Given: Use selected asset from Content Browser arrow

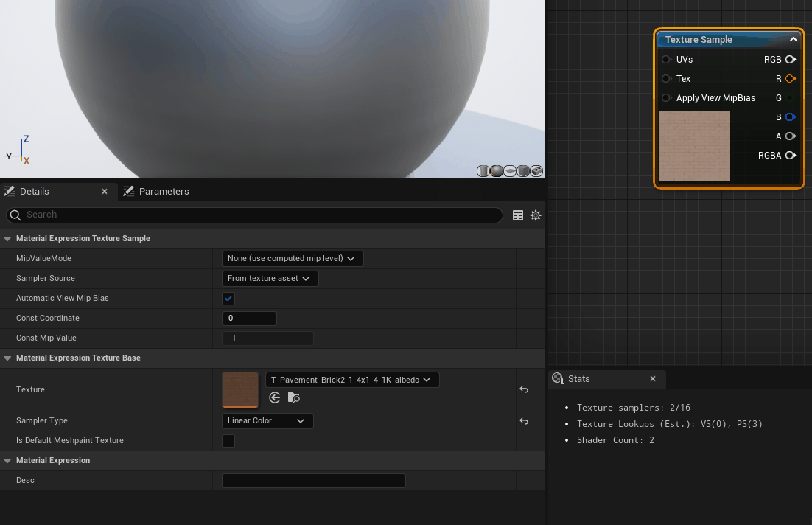Looking at the screenshot, I should pyautogui.click(x=275, y=397).
